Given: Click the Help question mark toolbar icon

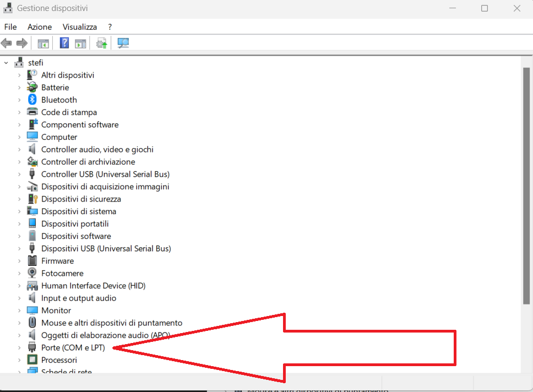Looking at the screenshot, I should [64, 43].
